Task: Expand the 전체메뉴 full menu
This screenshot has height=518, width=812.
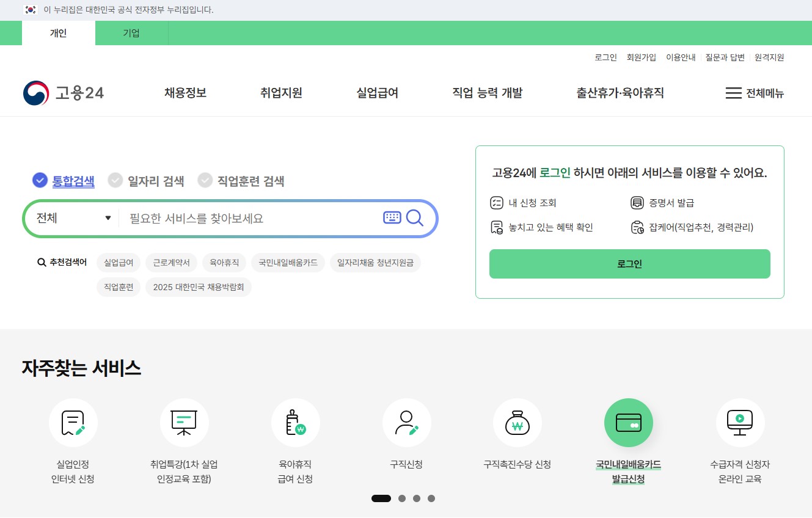Action: [755, 93]
